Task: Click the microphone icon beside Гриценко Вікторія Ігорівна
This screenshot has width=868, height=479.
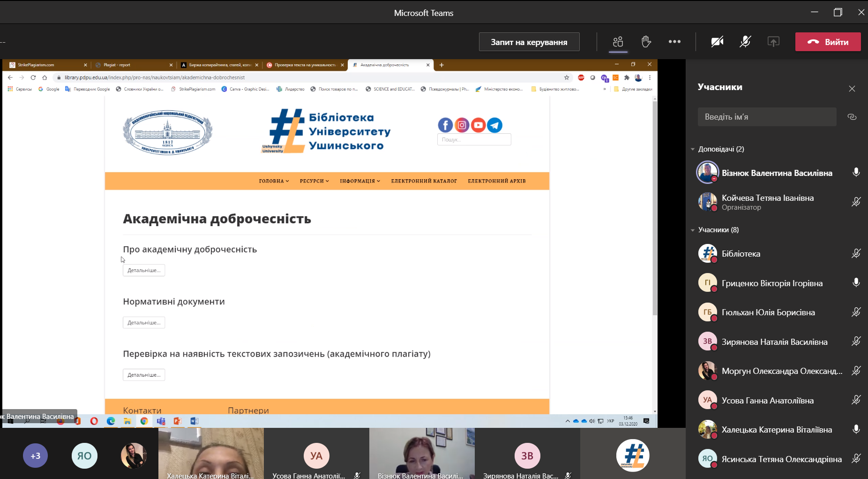Action: [856, 283]
